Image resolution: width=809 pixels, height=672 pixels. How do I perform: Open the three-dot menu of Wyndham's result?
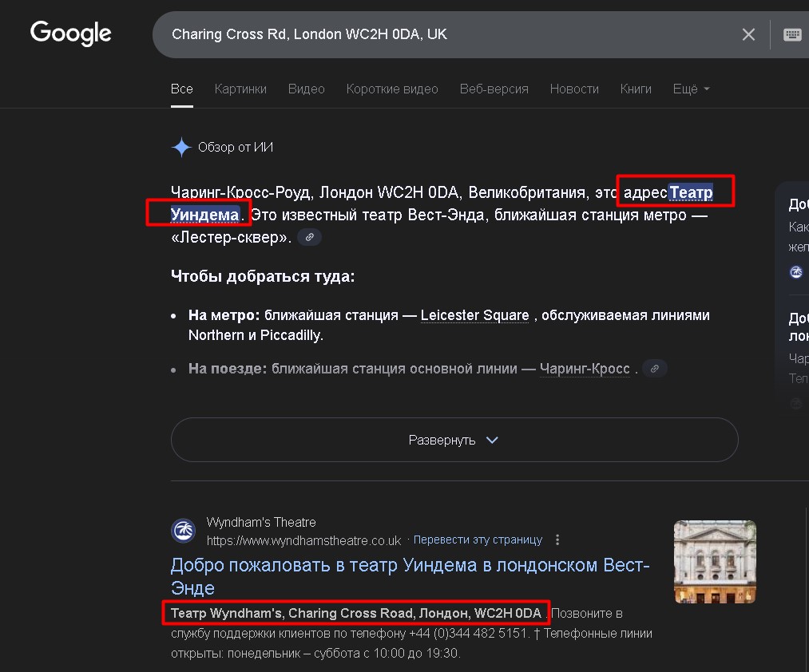[x=557, y=540]
